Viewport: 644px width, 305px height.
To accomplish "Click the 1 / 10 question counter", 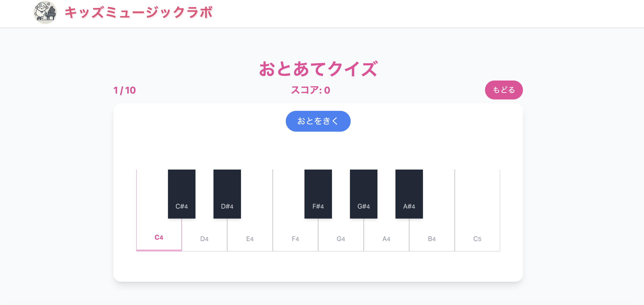I will tap(124, 90).
